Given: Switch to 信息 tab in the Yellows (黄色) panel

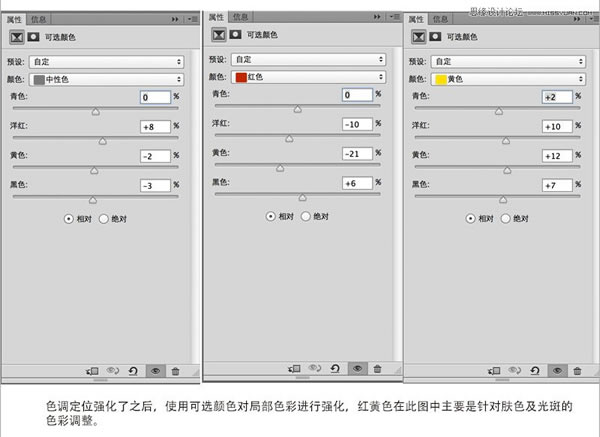Looking at the screenshot, I should click(x=440, y=19).
